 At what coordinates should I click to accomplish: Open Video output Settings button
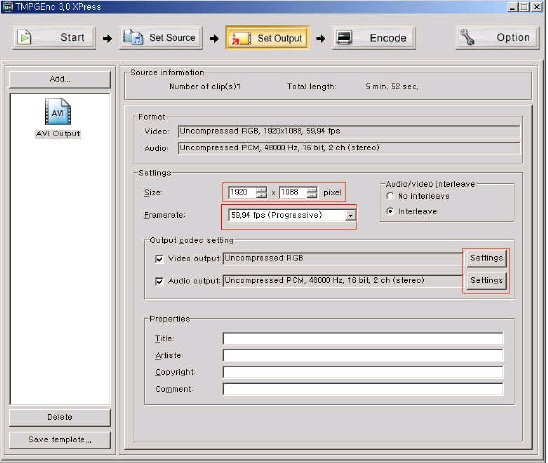[486, 258]
